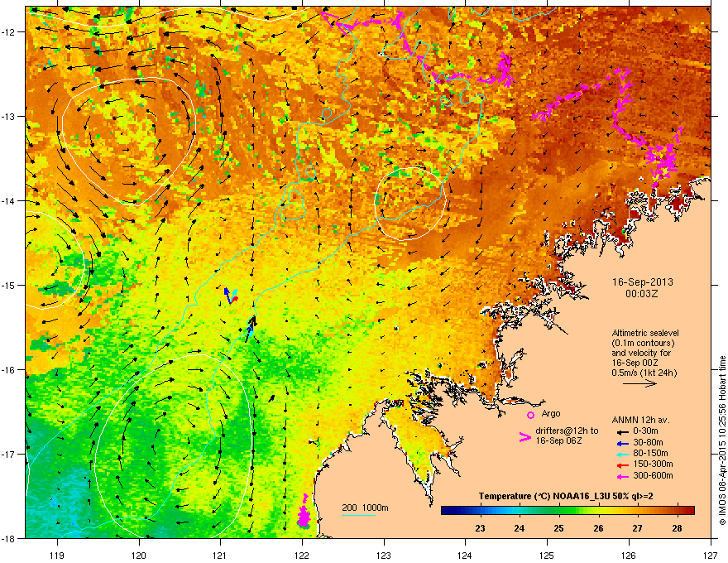Click the magenta drifter cluster near 122E 17.7S

coord(304,512)
